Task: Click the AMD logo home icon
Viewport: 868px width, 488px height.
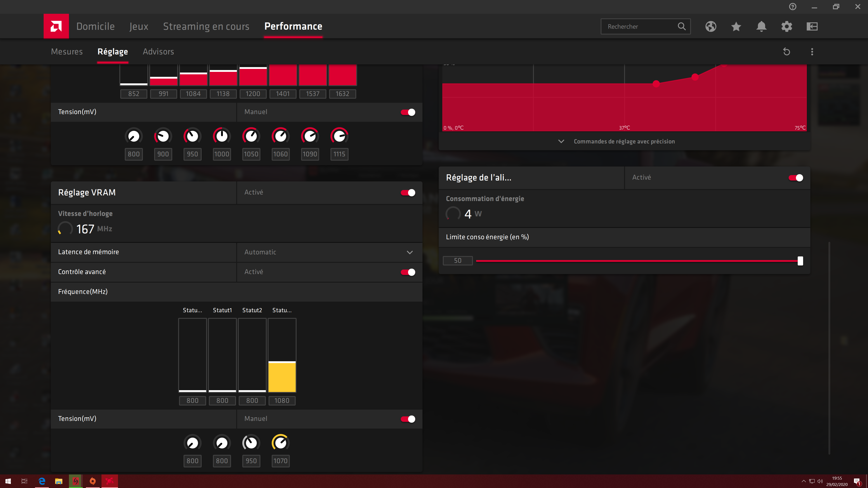Action: pos(56,26)
